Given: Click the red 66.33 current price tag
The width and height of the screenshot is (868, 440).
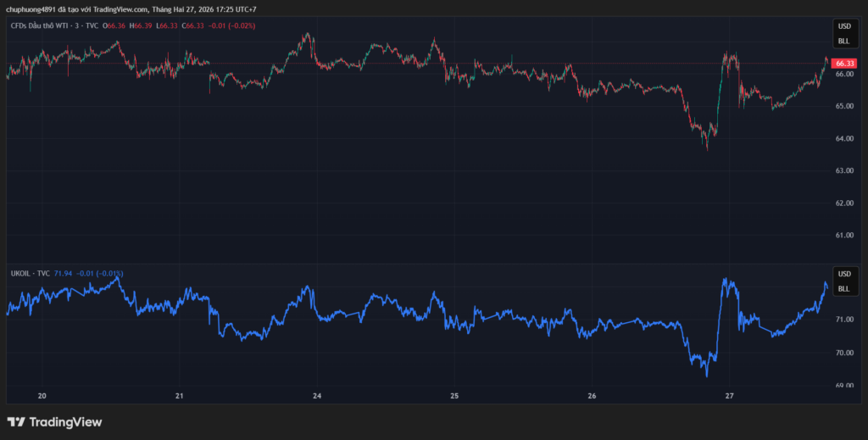Looking at the screenshot, I should [x=843, y=64].
